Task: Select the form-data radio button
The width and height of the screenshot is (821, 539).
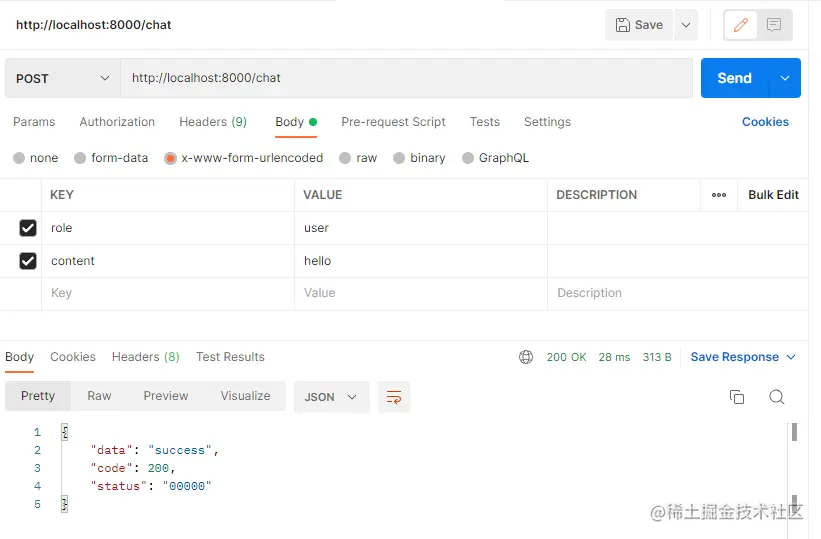Action: [80, 158]
